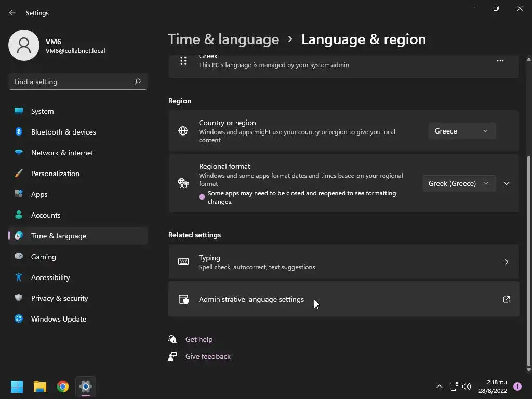
Task: Open Gaming category
Action: click(x=78, y=257)
